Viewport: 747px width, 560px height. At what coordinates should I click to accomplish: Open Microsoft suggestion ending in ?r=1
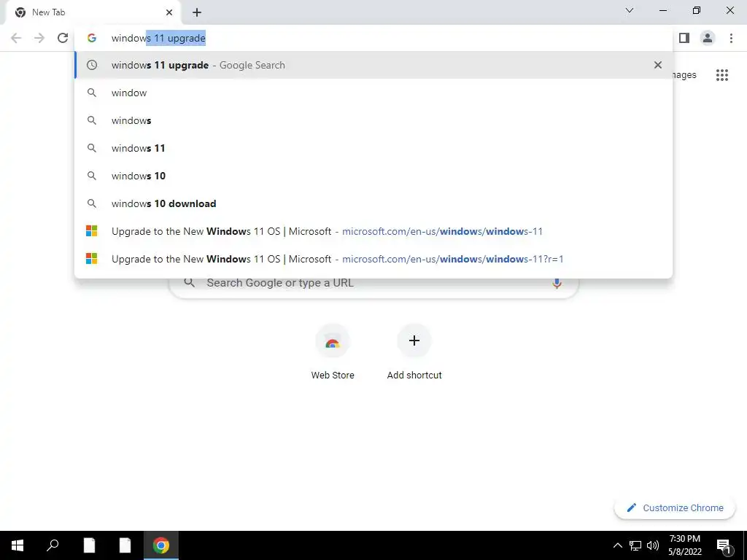click(373, 259)
